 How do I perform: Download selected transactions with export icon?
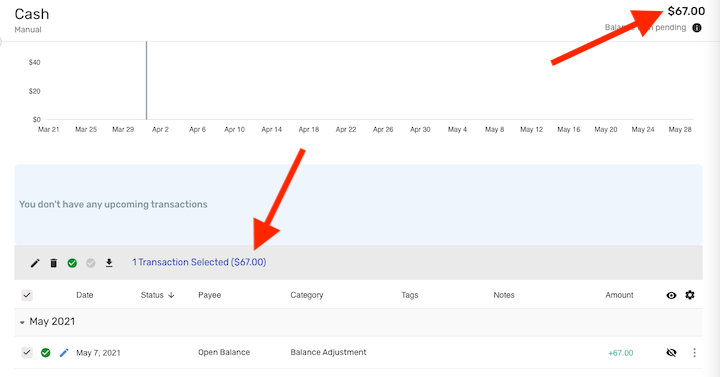109,263
